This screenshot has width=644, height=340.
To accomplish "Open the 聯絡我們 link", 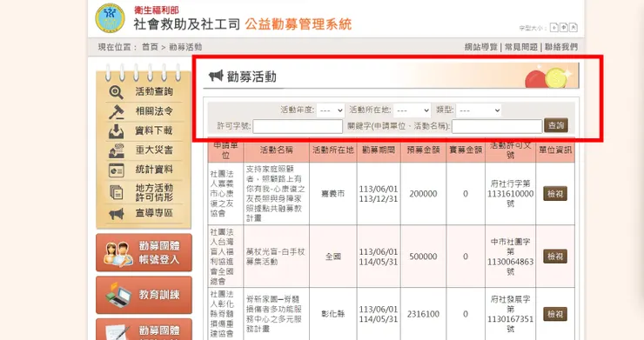I will [561, 47].
